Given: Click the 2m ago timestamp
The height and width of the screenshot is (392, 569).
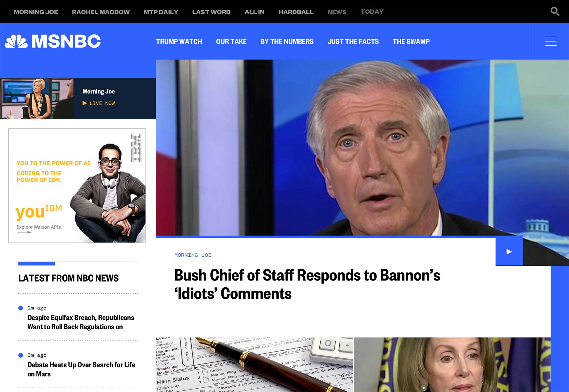Looking at the screenshot, I should click(x=37, y=308).
